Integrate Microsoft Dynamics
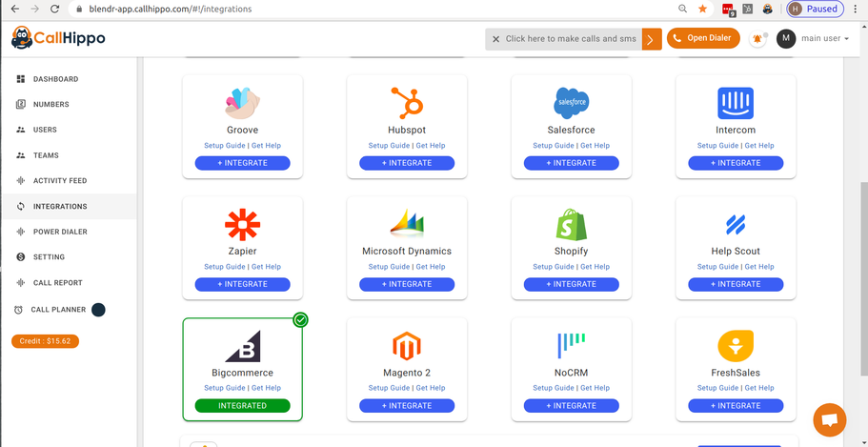 coord(407,284)
